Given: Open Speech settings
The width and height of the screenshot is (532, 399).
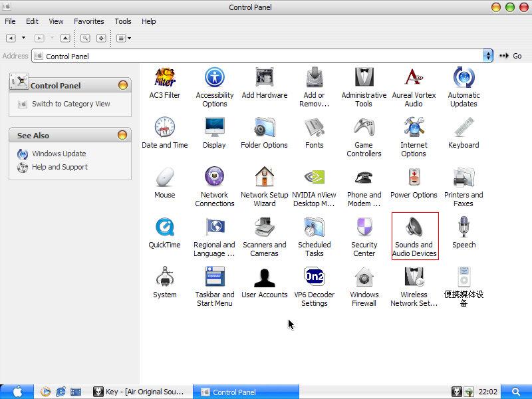Looking at the screenshot, I should tap(464, 233).
